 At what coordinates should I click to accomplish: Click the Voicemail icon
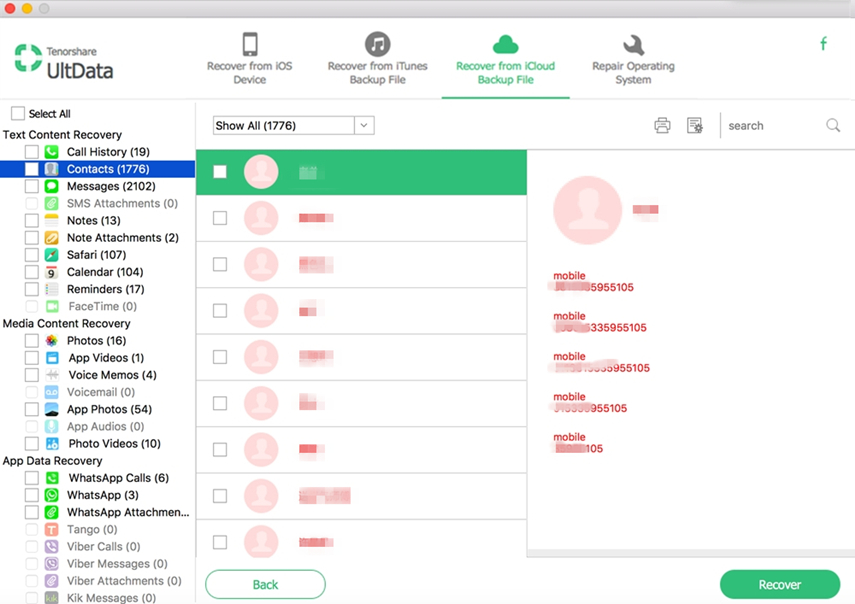point(51,392)
